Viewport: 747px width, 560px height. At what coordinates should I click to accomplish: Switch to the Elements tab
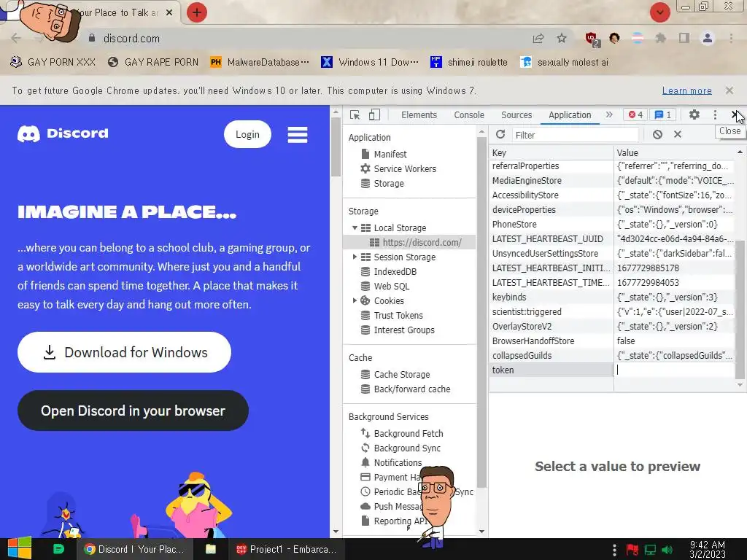419,114
